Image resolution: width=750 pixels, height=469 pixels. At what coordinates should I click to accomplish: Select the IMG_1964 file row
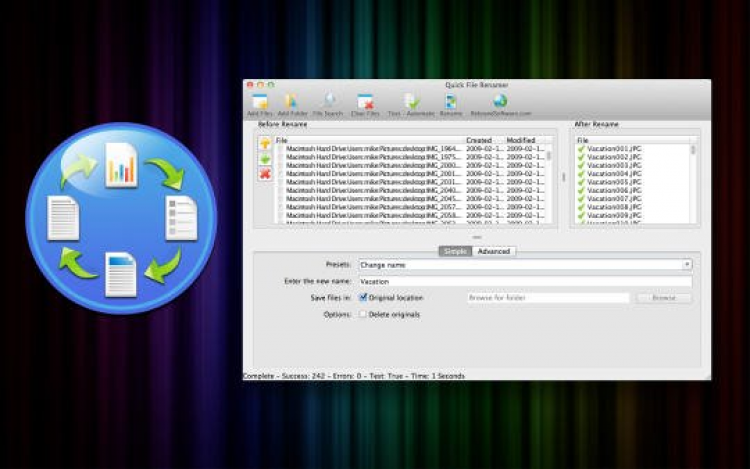click(x=411, y=149)
